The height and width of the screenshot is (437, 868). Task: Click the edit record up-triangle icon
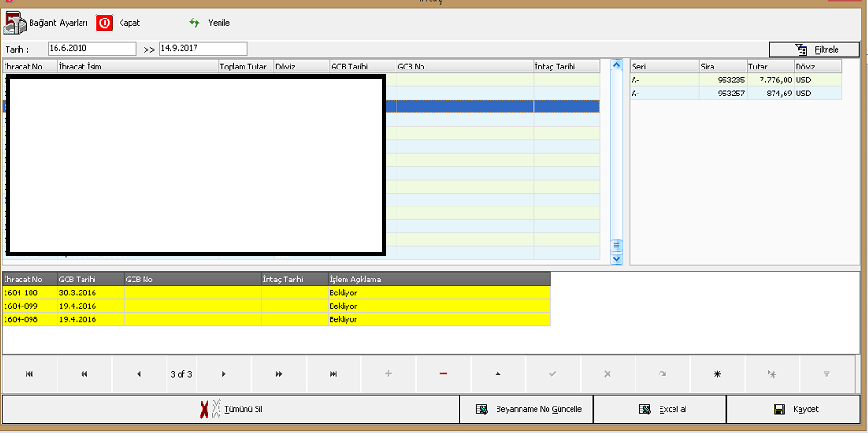[497, 374]
